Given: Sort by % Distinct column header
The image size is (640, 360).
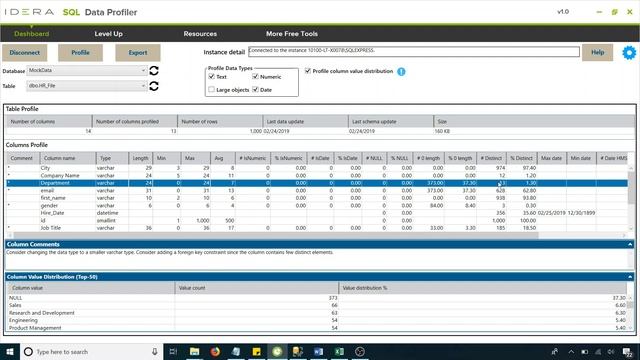Looking at the screenshot, I should [x=522, y=158].
